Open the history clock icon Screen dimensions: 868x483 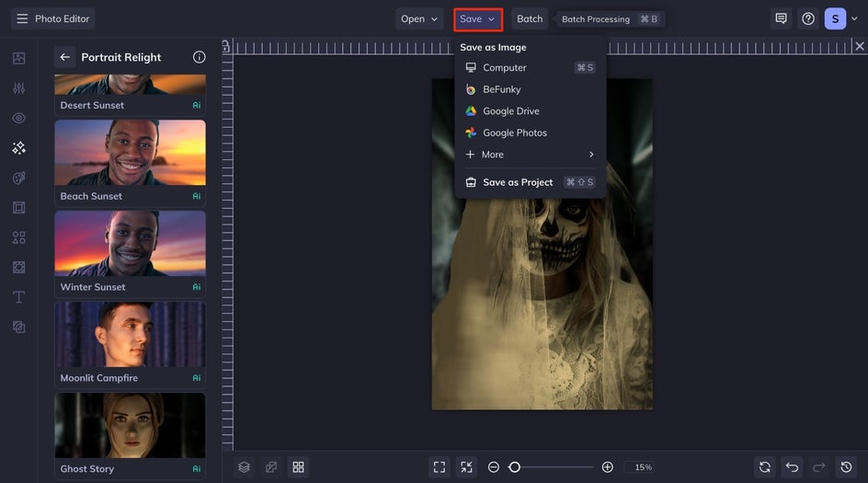(847, 467)
